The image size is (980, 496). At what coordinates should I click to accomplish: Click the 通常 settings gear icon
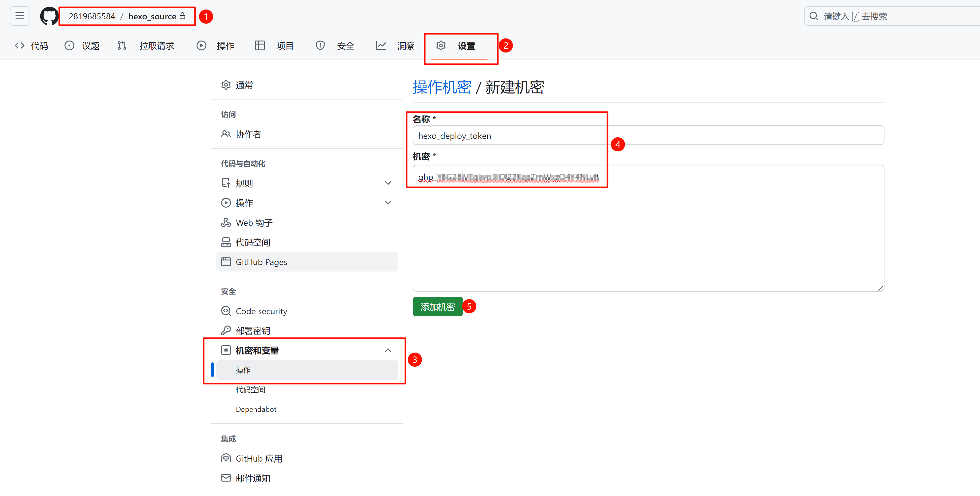[x=226, y=85]
